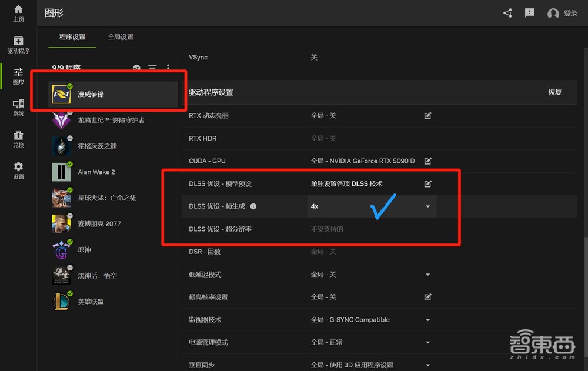Image resolution: width=588 pixels, height=371 pixels.
Task: Open the 电源管理模式 dropdown
Action: [x=427, y=342]
